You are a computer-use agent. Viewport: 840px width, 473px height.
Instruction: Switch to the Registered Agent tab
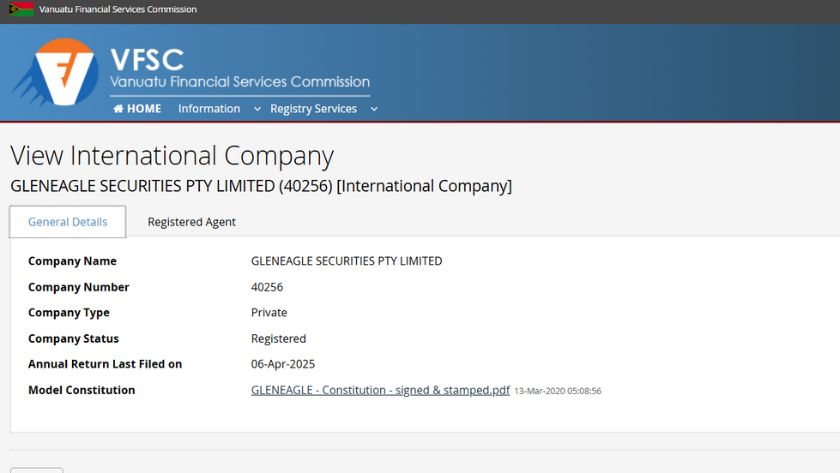pos(191,222)
